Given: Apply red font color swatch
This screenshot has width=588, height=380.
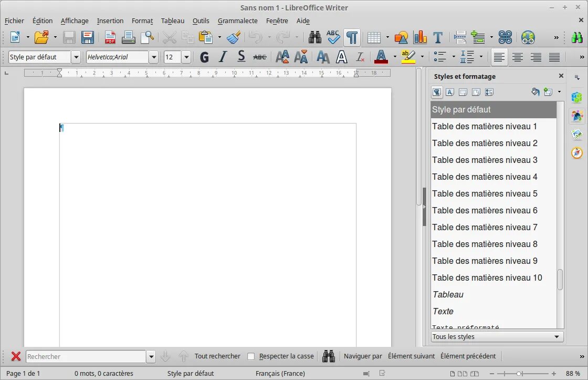Looking at the screenshot, I should 381,57.
